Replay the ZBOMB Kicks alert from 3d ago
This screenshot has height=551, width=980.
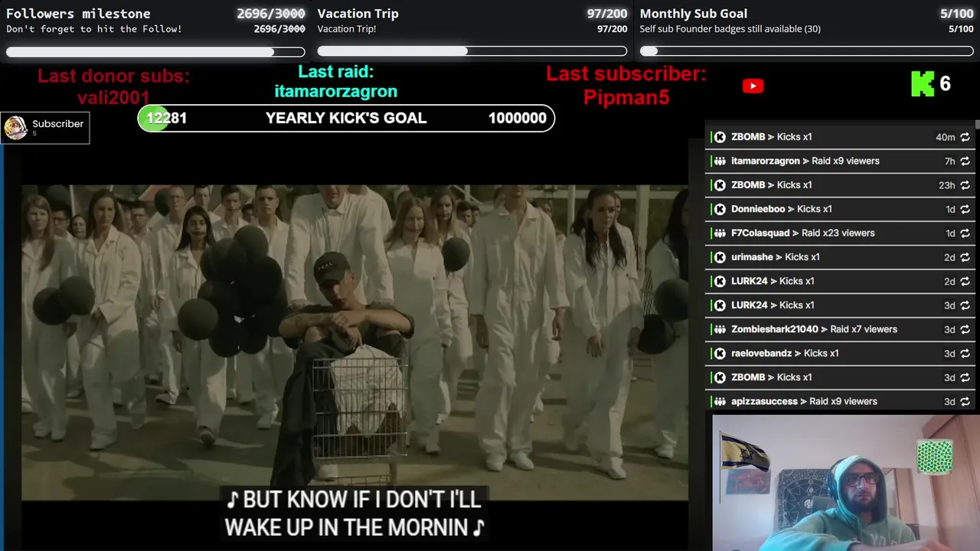(x=965, y=377)
